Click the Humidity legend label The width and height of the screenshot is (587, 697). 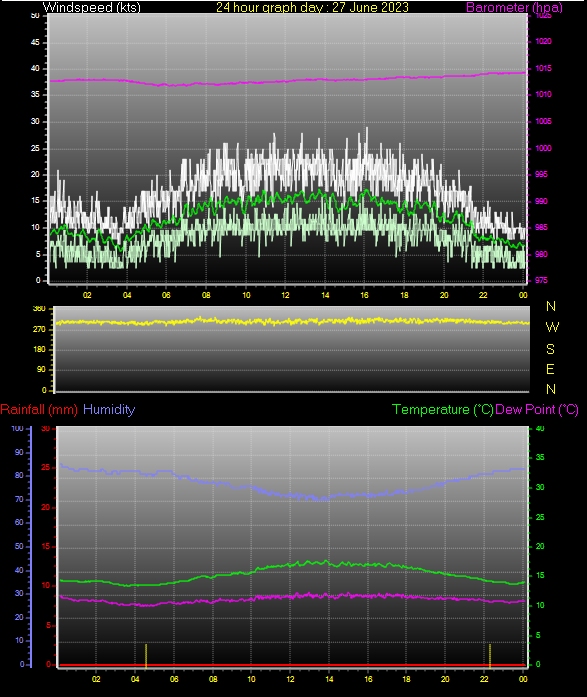(109, 409)
